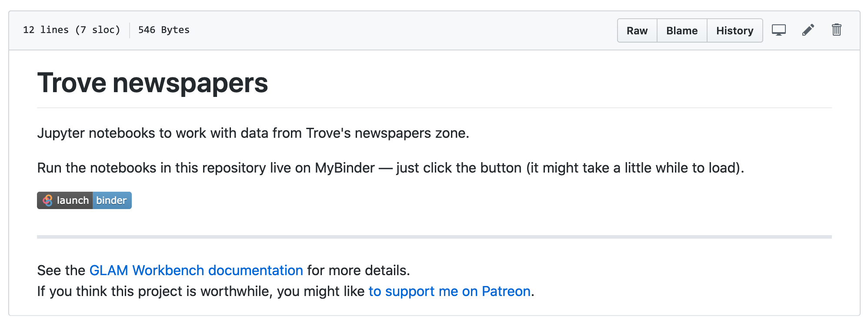Click the blue binder badge label

coord(111,200)
